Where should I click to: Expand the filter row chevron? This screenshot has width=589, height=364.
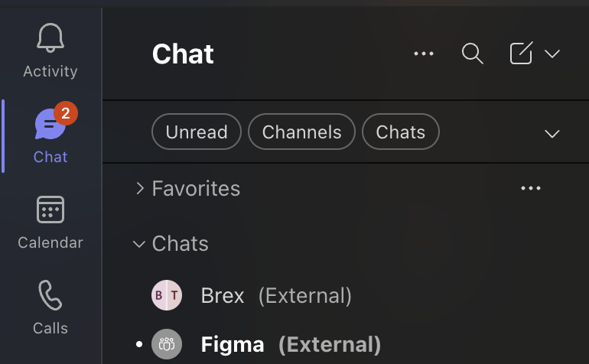(552, 133)
